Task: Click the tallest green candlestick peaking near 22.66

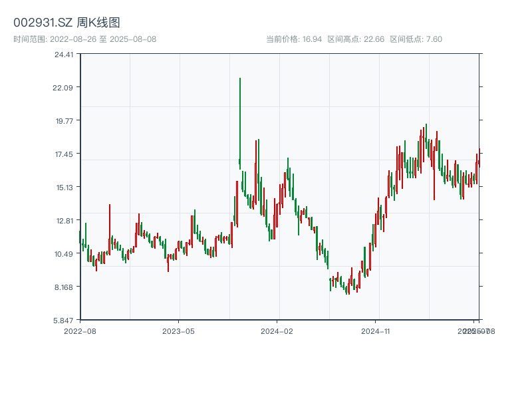Action: (240, 124)
